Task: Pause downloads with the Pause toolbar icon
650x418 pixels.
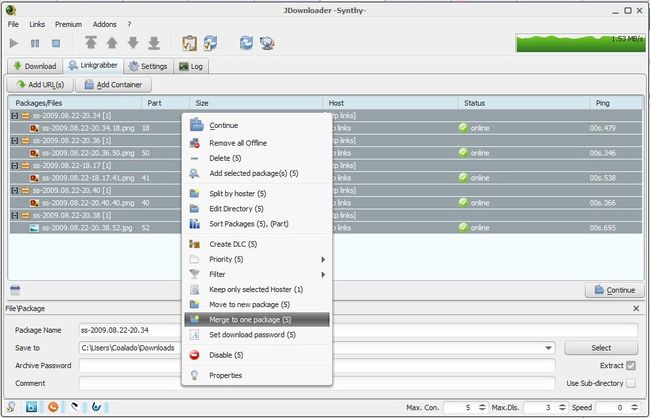Action: (35, 43)
